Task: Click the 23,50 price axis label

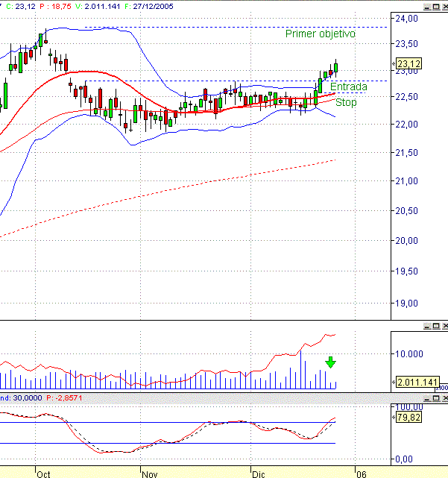Action: [406, 44]
